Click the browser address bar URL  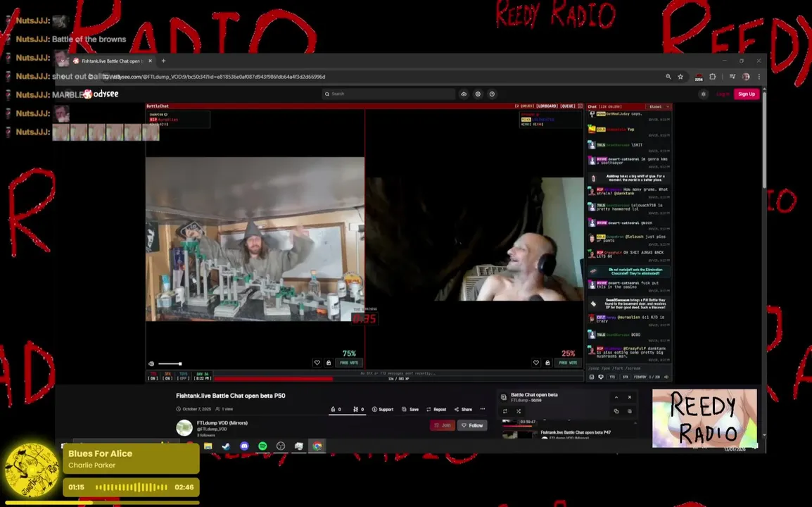pyautogui.click(x=219, y=77)
